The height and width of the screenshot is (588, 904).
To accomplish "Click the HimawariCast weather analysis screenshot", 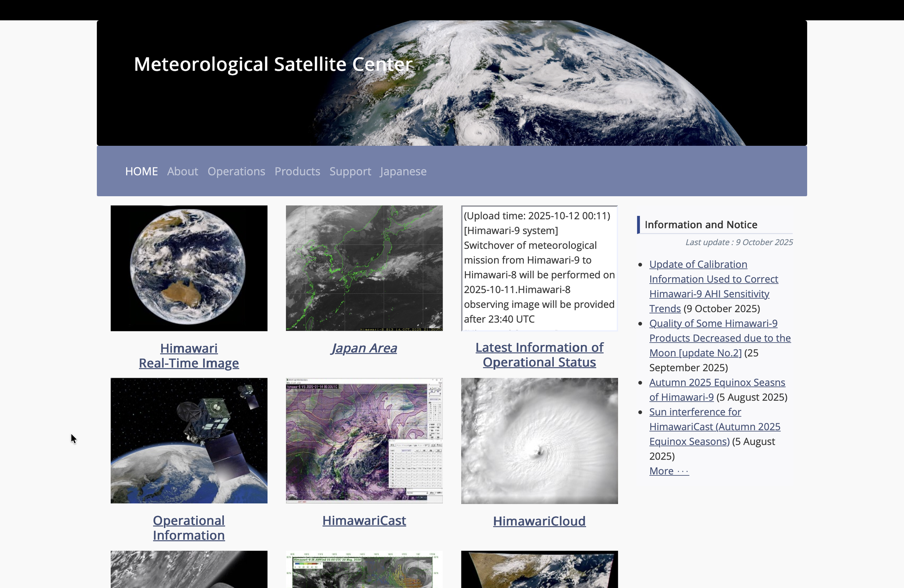I will pyautogui.click(x=363, y=441).
